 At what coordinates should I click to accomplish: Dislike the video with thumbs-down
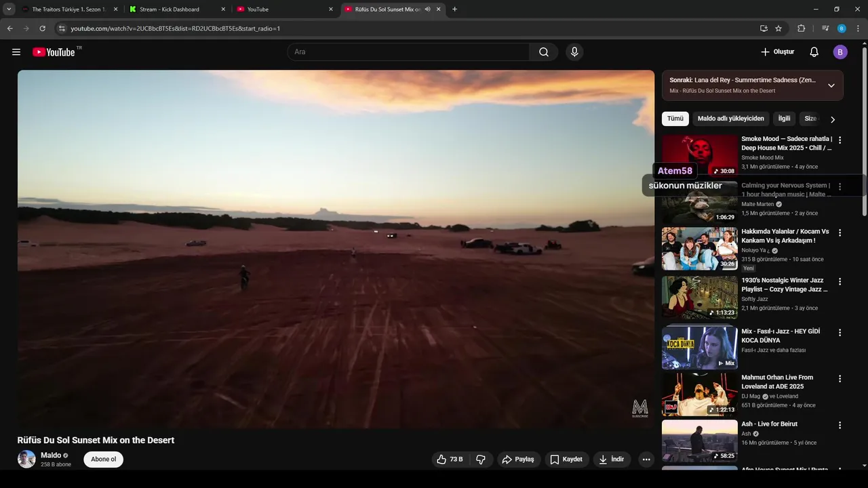point(481,460)
